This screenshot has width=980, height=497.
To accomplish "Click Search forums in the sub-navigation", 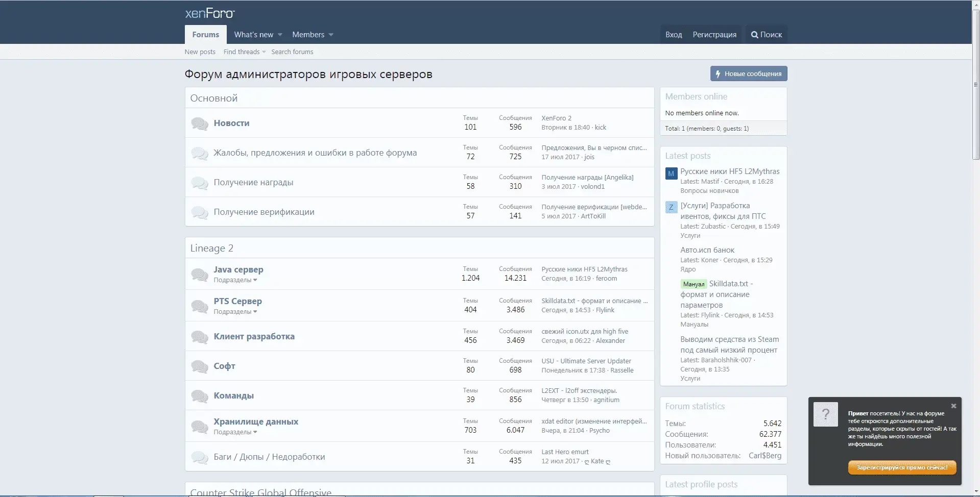I will [x=292, y=52].
